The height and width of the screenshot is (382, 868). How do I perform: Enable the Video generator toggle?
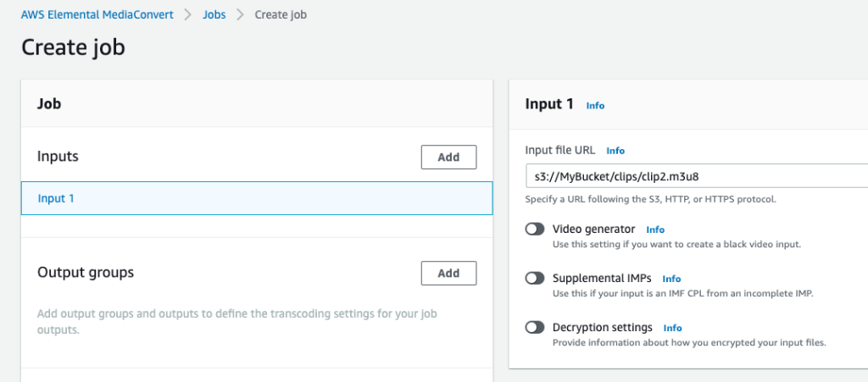(535, 230)
